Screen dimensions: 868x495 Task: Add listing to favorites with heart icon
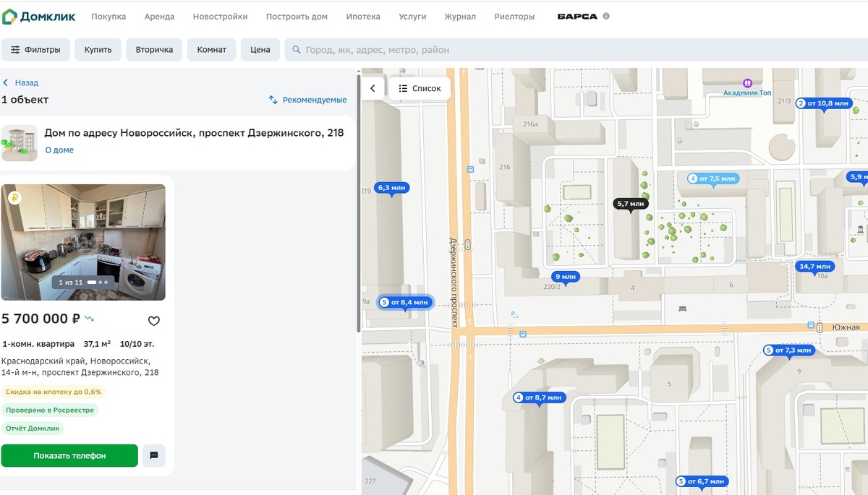(x=153, y=321)
